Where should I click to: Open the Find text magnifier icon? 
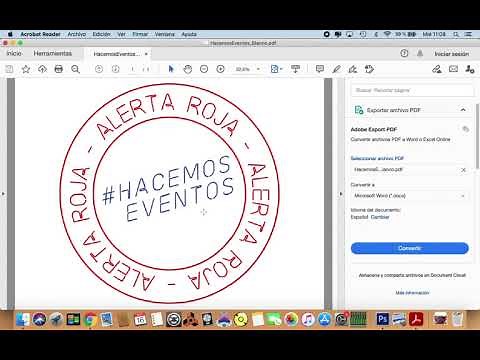tap(75, 69)
